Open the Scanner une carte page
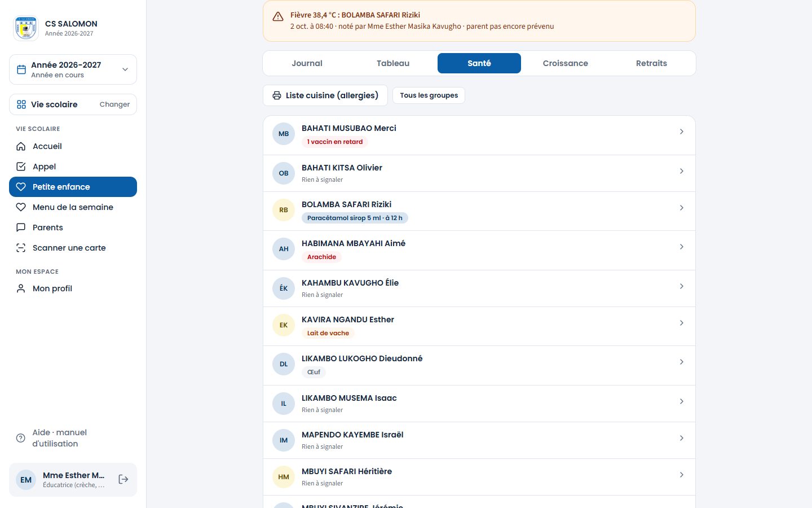812x508 pixels. 73,248
